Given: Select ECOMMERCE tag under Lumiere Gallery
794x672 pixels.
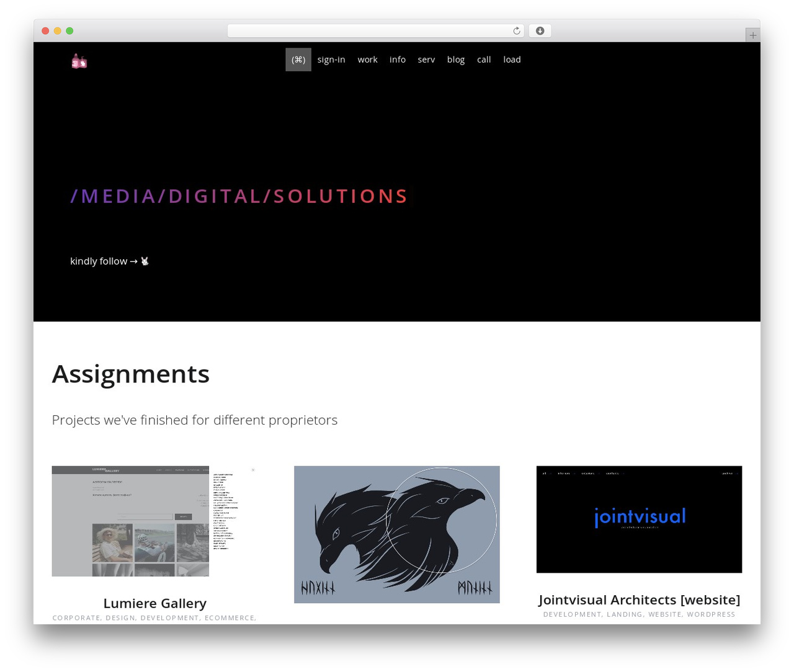Looking at the screenshot, I should 230,618.
